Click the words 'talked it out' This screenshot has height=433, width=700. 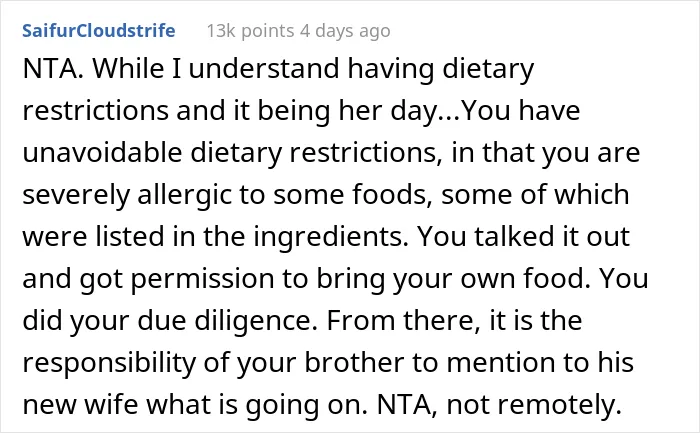click(552, 237)
